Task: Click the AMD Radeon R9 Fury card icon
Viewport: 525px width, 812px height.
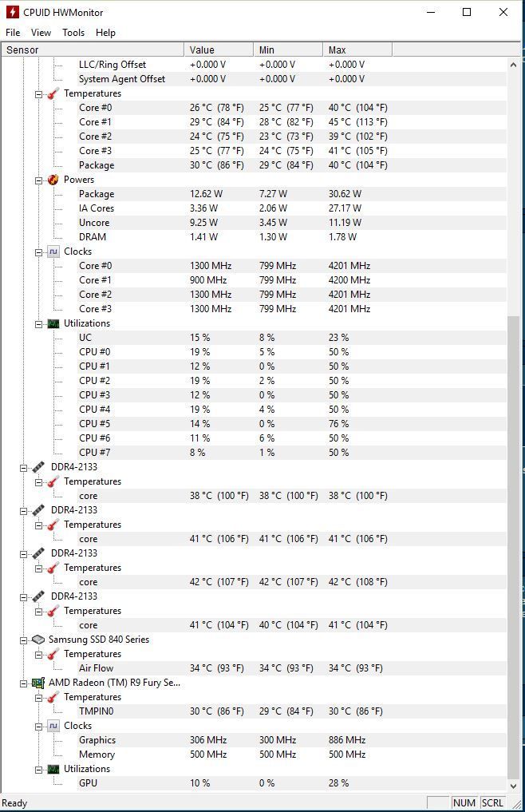Action: click(x=38, y=683)
